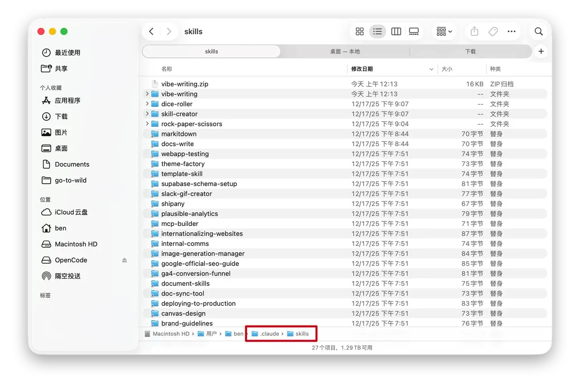580x392 pixels.
Task: Eject the OpenCode volume
Action: click(125, 260)
